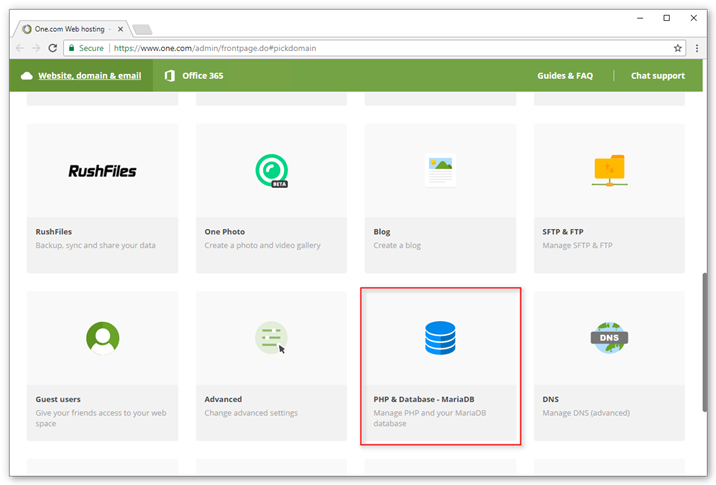
Task: Go back with the browser arrow
Action: (x=20, y=48)
